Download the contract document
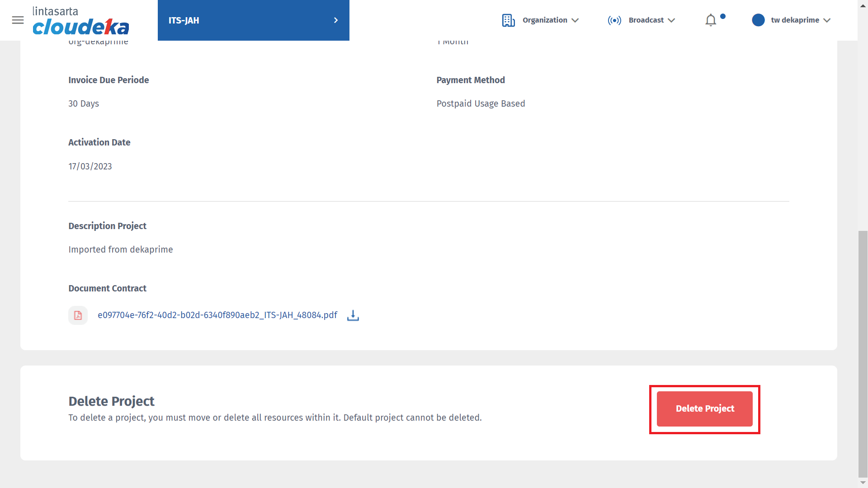 click(x=353, y=315)
